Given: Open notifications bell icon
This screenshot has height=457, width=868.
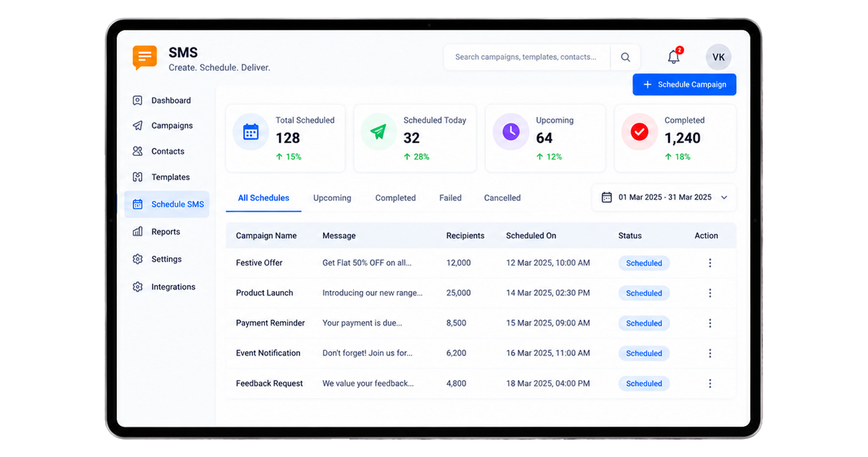Looking at the screenshot, I should (x=674, y=57).
